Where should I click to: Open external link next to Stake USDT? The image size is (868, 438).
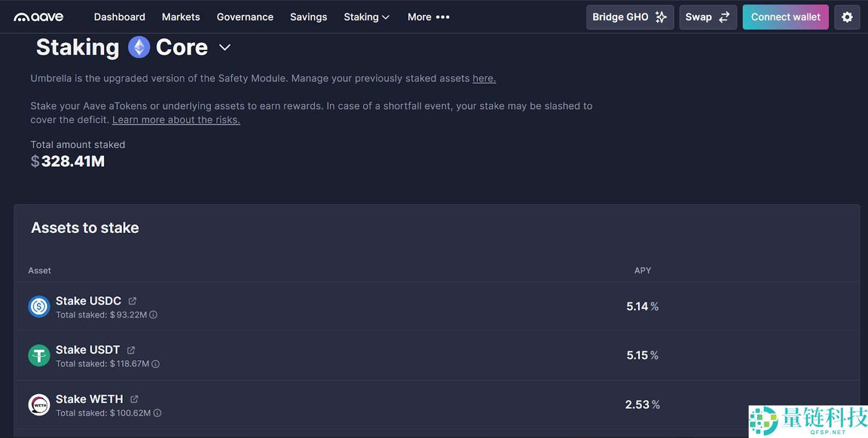pyautogui.click(x=131, y=350)
